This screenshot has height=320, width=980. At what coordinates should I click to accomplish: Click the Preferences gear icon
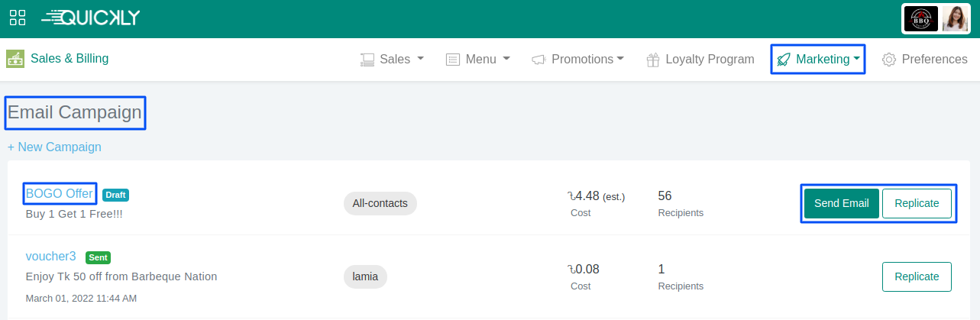pos(889,60)
